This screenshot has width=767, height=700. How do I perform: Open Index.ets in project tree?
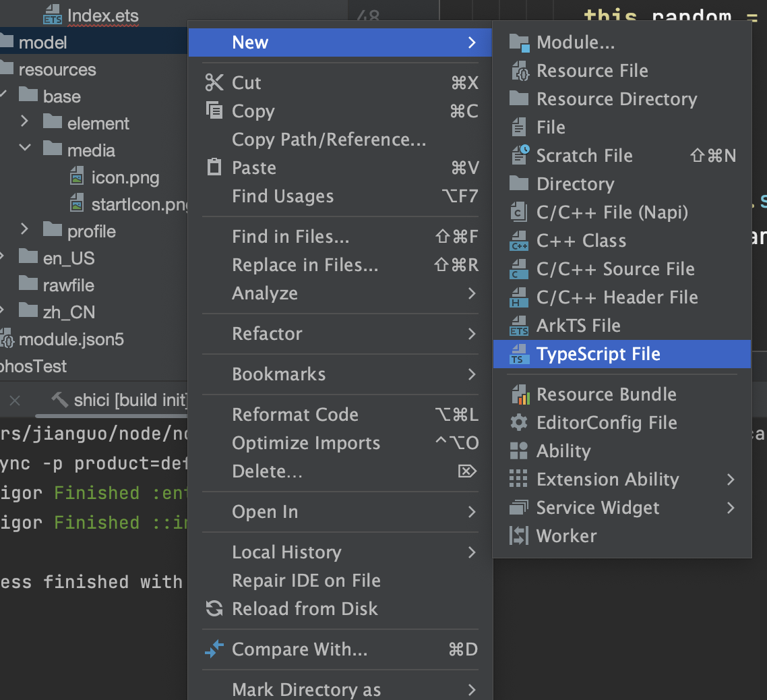[102, 16]
